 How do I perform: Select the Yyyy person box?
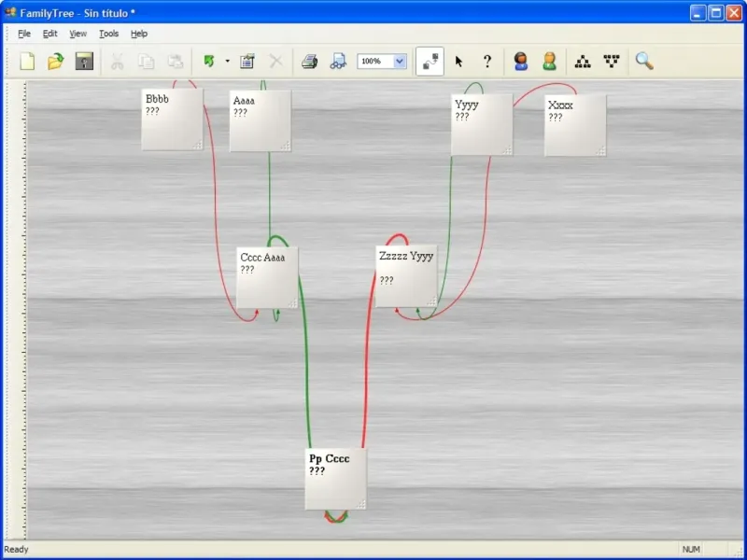[482, 124]
